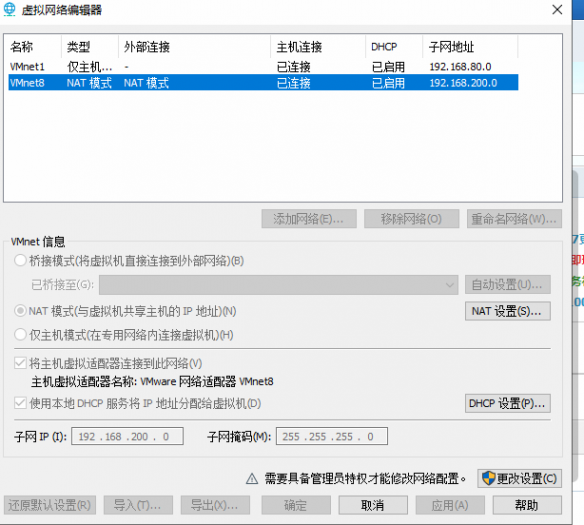The width and height of the screenshot is (584, 525).
Task: Toggle 将主机虚拟适配器连接到此网络 checkbox
Action: 20,363
